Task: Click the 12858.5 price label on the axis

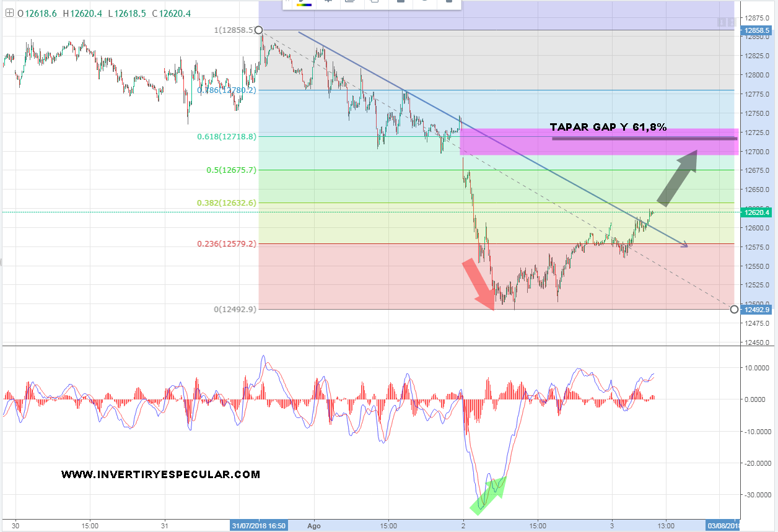Action: click(756, 30)
